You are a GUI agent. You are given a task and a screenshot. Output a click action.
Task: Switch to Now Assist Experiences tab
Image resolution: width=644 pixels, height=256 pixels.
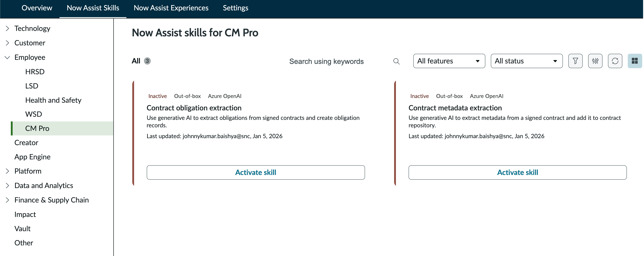[171, 8]
